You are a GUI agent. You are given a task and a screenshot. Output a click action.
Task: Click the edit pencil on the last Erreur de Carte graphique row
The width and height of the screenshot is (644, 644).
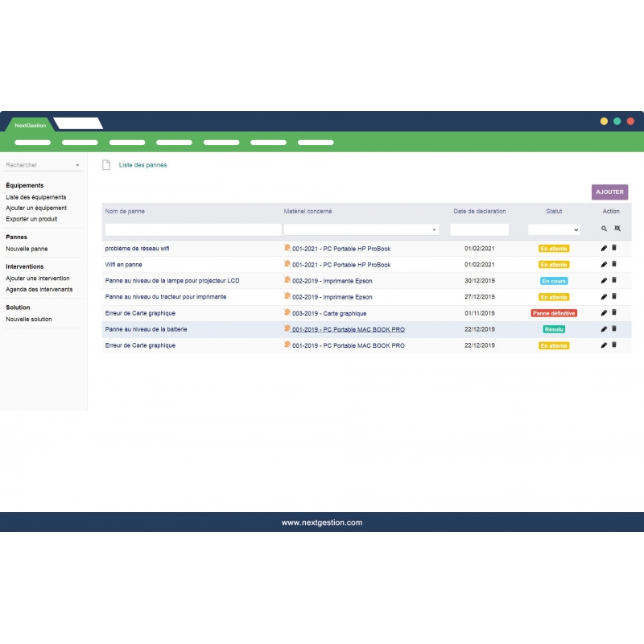coord(604,345)
